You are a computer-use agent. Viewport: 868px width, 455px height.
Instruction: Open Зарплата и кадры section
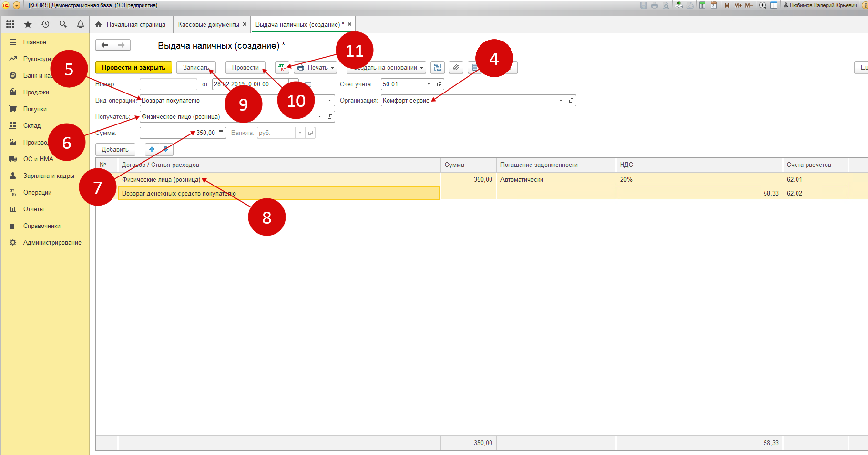49,176
